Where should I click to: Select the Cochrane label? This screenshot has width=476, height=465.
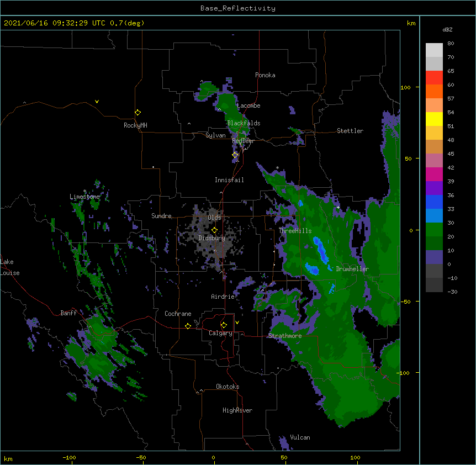click(x=178, y=314)
